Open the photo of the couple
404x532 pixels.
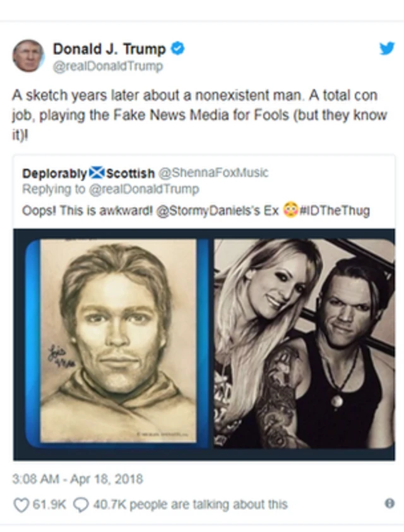pyautogui.click(x=304, y=342)
